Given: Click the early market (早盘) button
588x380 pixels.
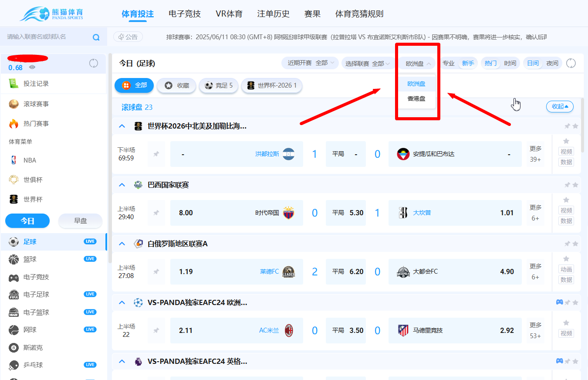Looking at the screenshot, I should pyautogui.click(x=80, y=221).
